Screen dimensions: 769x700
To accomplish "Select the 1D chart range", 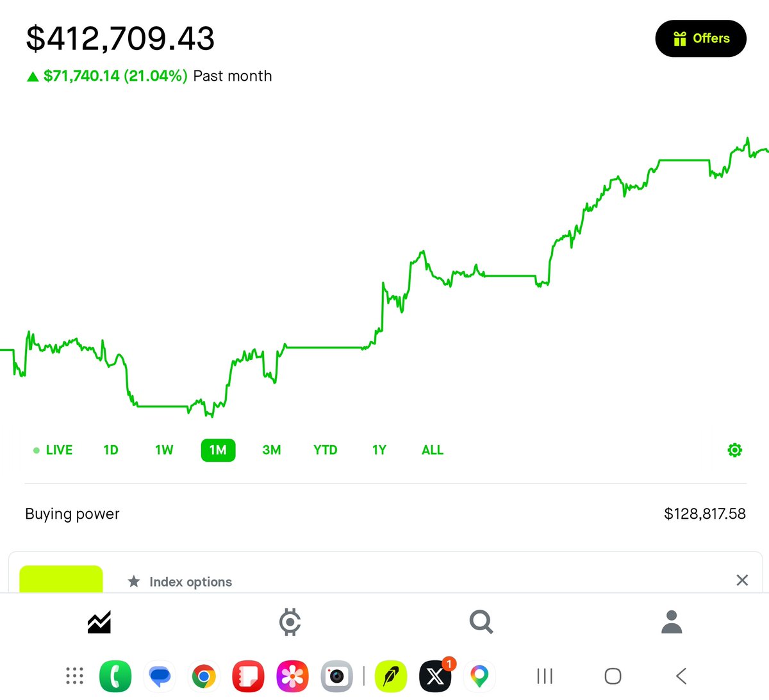I will tap(111, 450).
